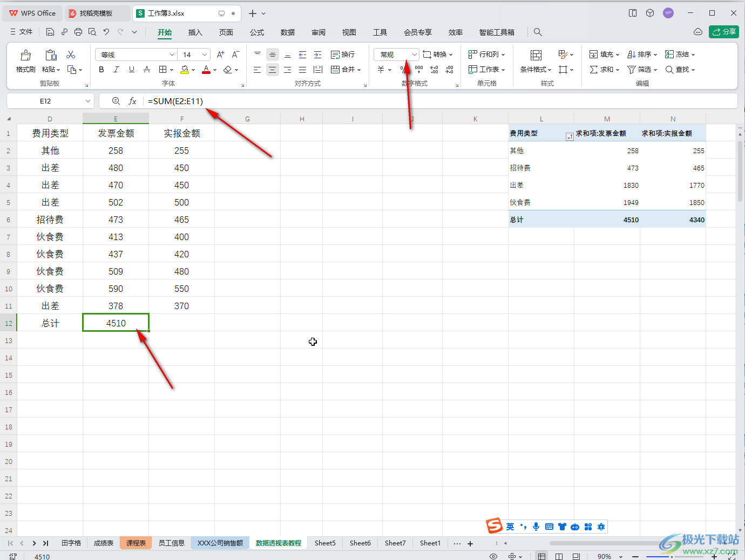Open the font name 等线 dropdown
This screenshot has height=560, width=745.
[172, 54]
